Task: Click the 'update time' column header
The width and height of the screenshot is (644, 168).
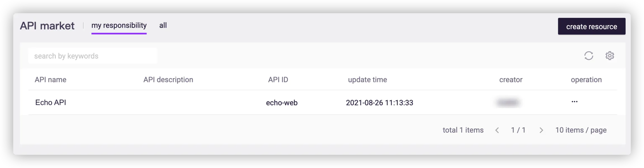Action: pyautogui.click(x=367, y=80)
